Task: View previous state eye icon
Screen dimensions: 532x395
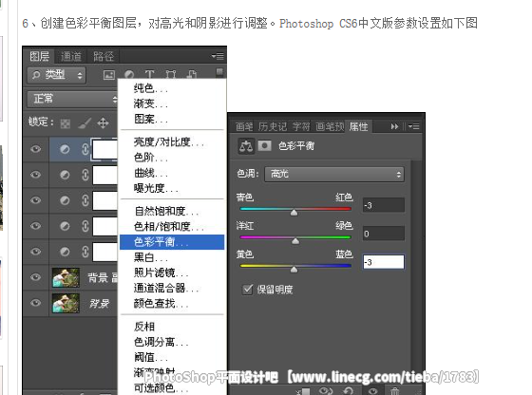Action: (x=325, y=391)
